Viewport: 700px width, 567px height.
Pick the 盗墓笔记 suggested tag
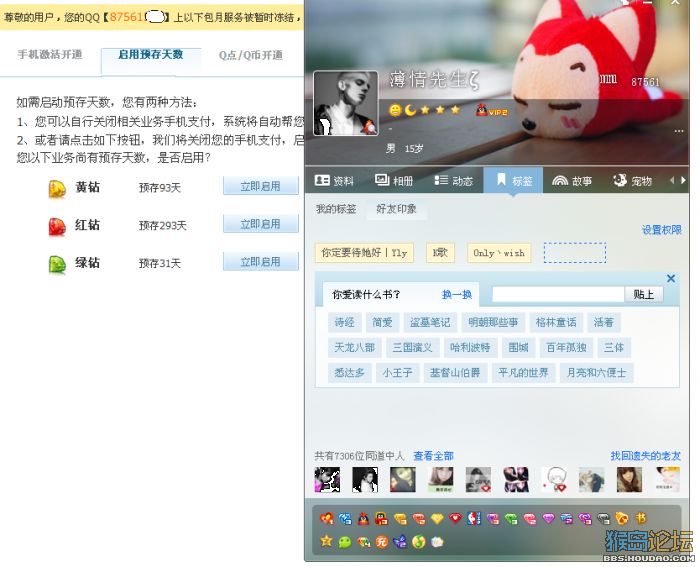pyautogui.click(x=430, y=322)
